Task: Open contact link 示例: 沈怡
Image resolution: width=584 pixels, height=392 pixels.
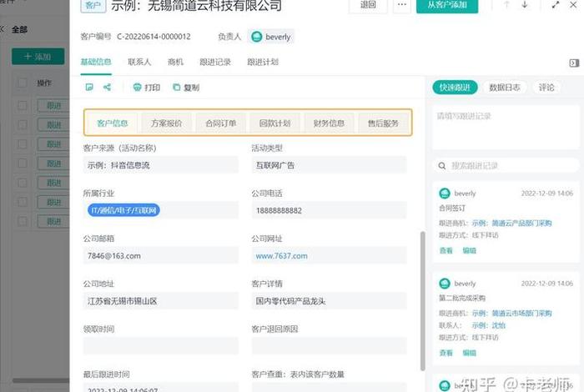Action: [489, 325]
